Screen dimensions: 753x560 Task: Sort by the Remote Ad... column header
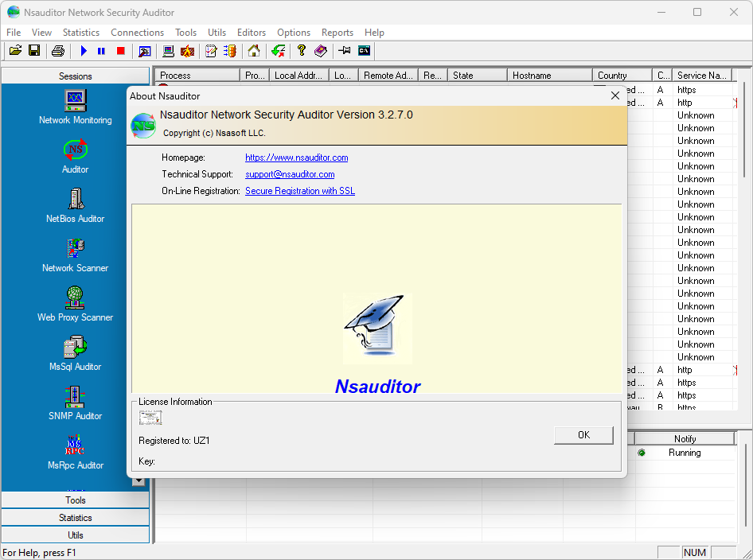point(388,76)
